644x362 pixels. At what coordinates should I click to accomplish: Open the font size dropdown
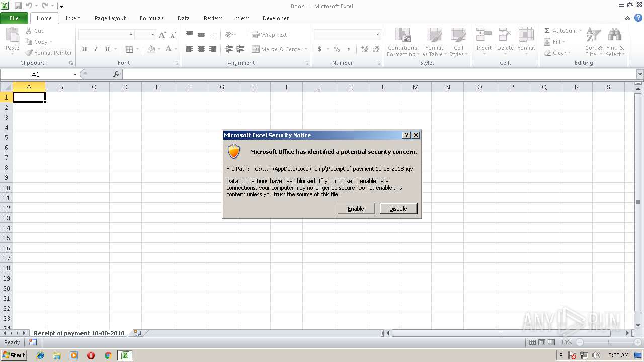click(152, 35)
